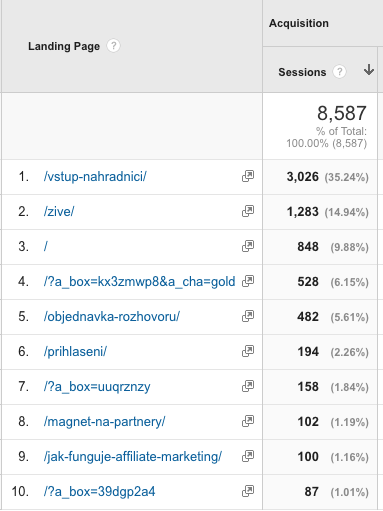
Task: Open external icon for /jak-funguje-affiliate-marketing/
Action: click(248, 456)
